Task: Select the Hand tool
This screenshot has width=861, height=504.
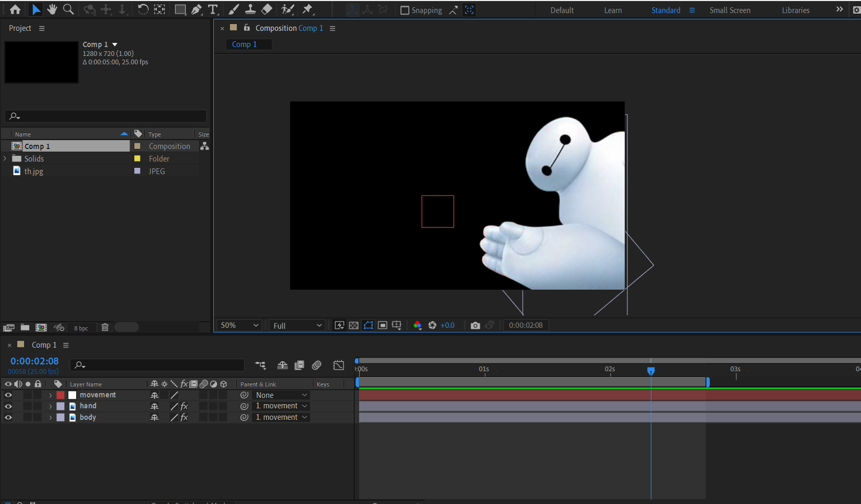Action: tap(52, 9)
